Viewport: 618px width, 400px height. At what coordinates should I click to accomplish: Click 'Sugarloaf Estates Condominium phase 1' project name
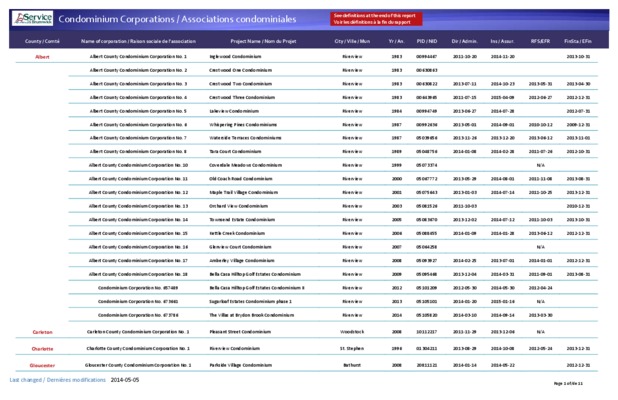[250, 301]
